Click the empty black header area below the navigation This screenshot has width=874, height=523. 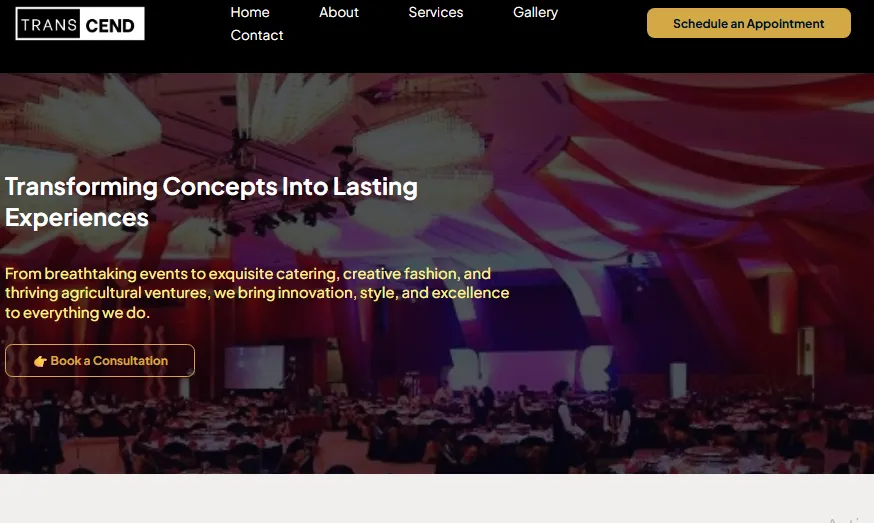437,60
